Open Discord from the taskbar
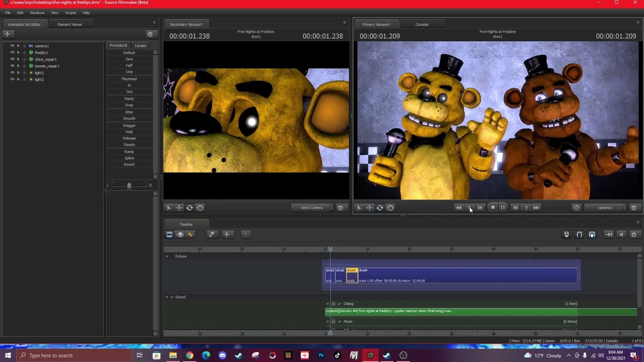This screenshot has width=644, height=362. (x=222, y=355)
